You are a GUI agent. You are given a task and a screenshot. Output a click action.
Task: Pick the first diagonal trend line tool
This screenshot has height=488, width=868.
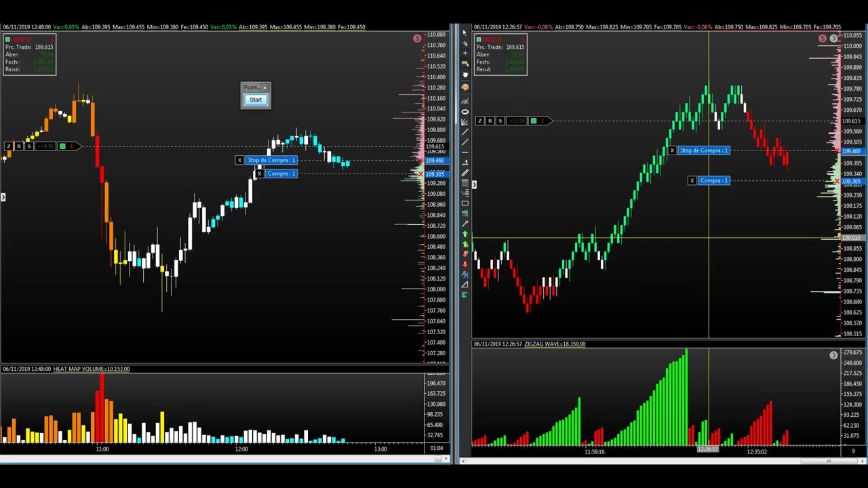click(x=465, y=132)
